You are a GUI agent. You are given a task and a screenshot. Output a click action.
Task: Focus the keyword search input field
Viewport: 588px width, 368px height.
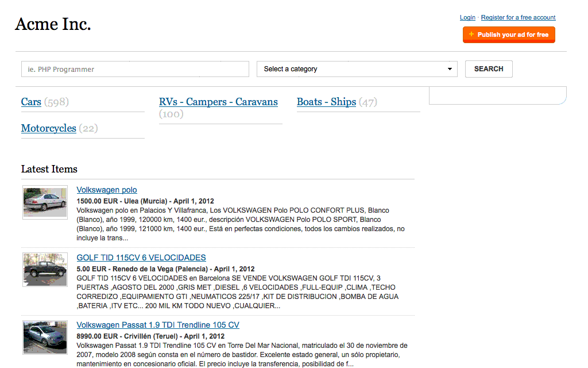[x=135, y=69]
